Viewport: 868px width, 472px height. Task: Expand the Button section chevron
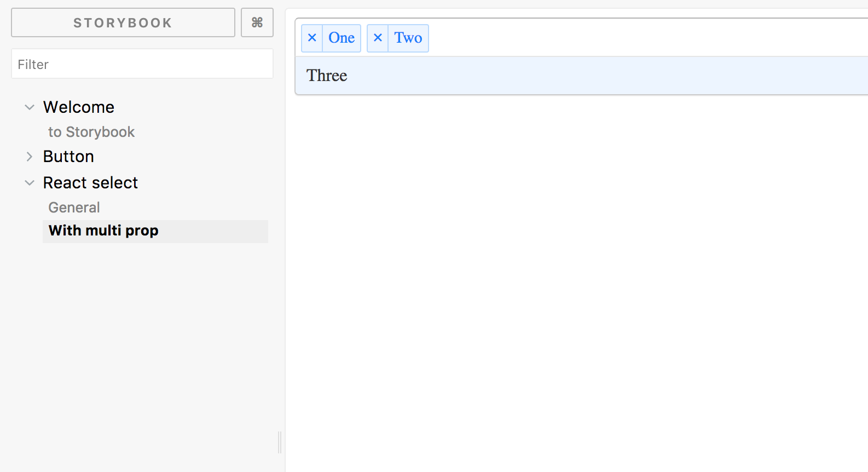(30, 157)
